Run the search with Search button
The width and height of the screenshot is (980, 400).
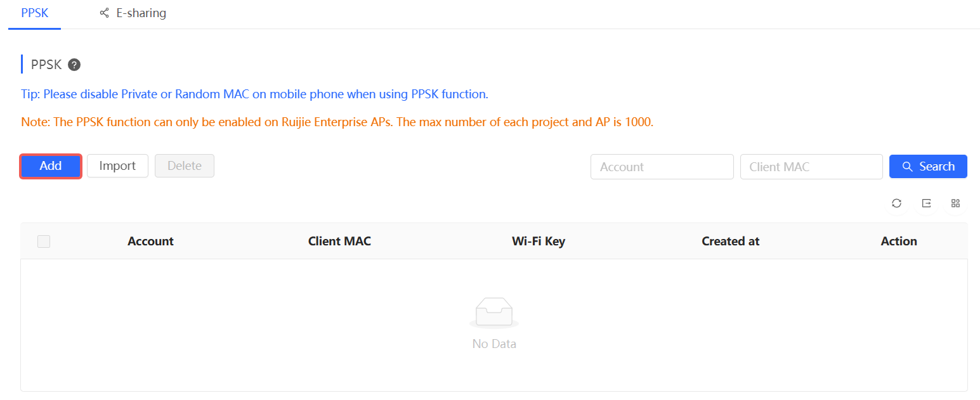(x=928, y=167)
